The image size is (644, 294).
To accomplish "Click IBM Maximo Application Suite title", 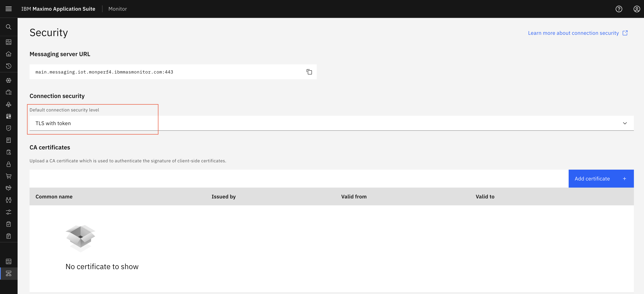I will coord(58,9).
